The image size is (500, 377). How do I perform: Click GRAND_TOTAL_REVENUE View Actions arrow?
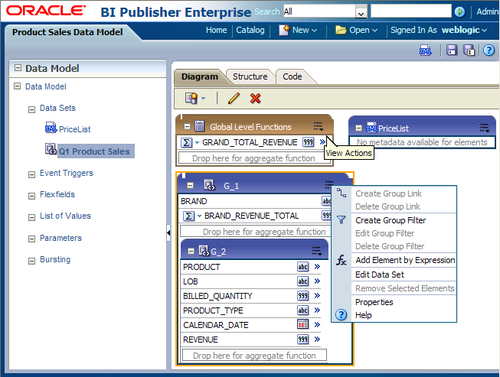point(322,142)
